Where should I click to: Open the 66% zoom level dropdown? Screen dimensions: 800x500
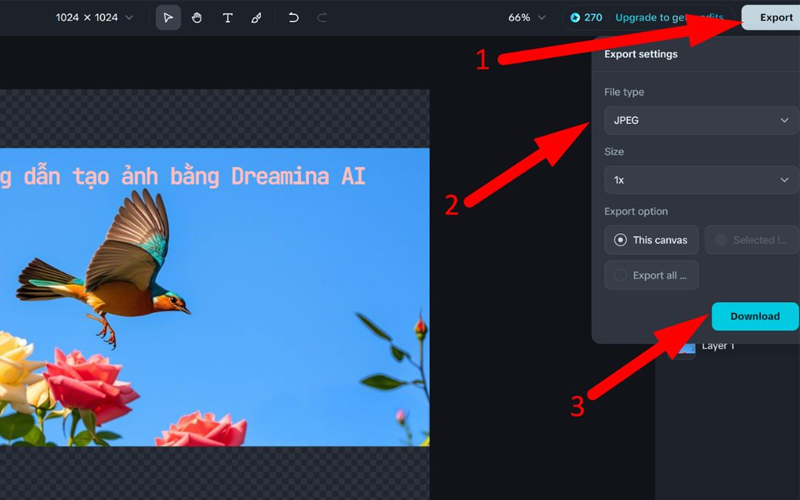click(527, 18)
